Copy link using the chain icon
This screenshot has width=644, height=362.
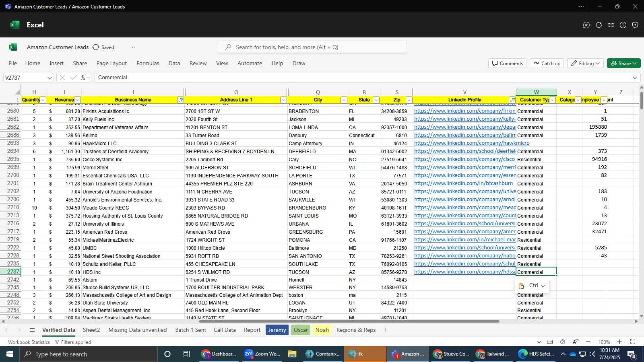(611, 25)
